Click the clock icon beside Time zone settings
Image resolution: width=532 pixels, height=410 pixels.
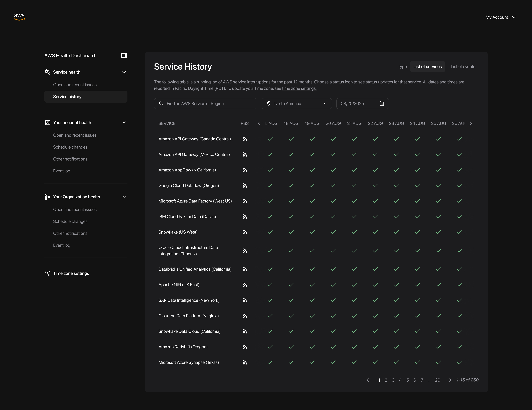(48, 273)
